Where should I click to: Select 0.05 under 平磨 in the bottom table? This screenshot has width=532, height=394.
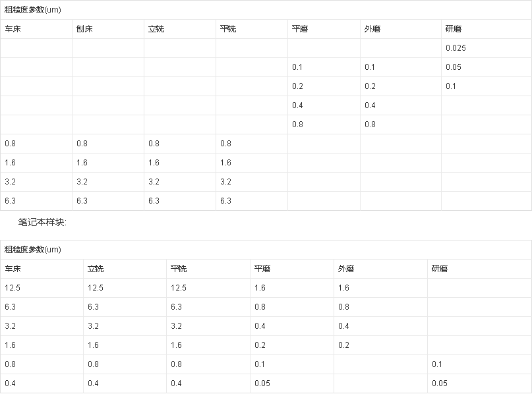click(x=262, y=383)
